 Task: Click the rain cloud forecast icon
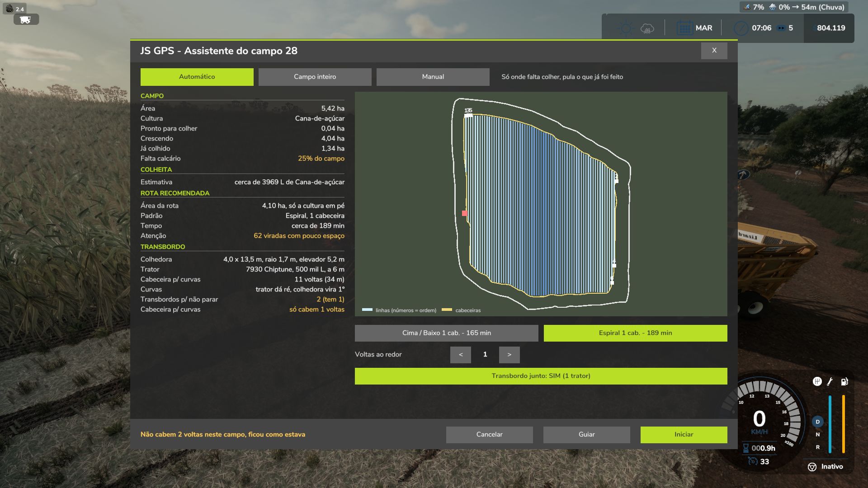647,28
